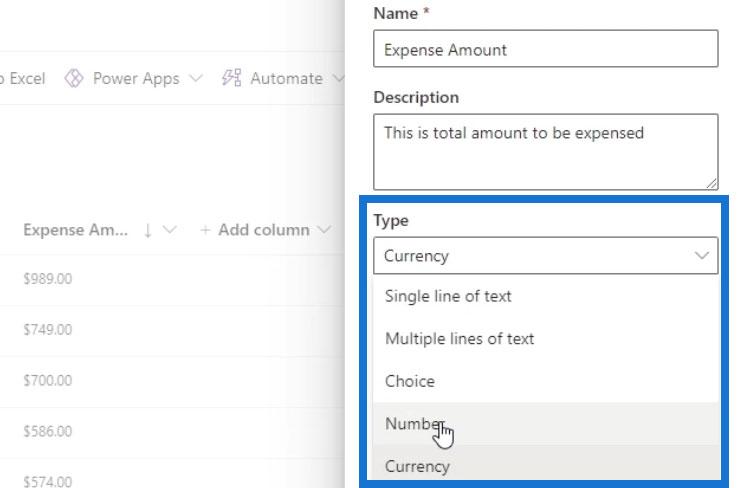Select Single line of text option

[x=546, y=296]
